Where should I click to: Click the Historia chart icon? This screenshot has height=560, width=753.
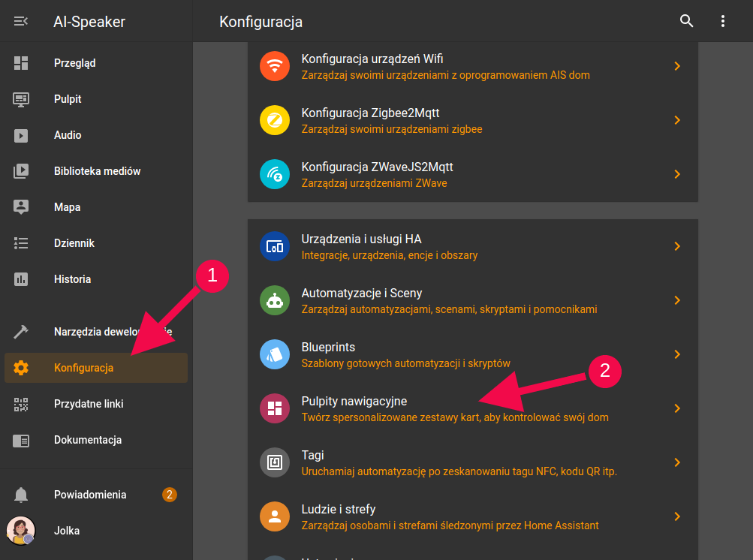(x=21, y=279)
